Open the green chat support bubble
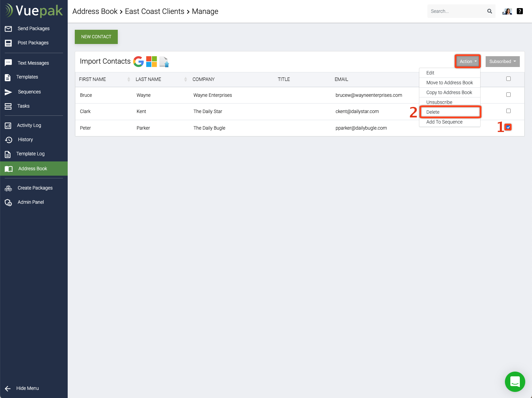532x398 pixels. [x=515, y=382]
